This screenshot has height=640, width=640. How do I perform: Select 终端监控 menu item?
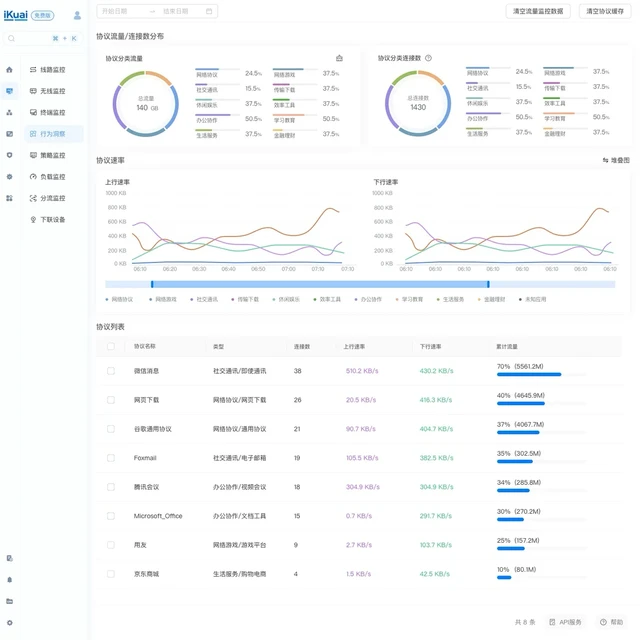tap(48, 112)
